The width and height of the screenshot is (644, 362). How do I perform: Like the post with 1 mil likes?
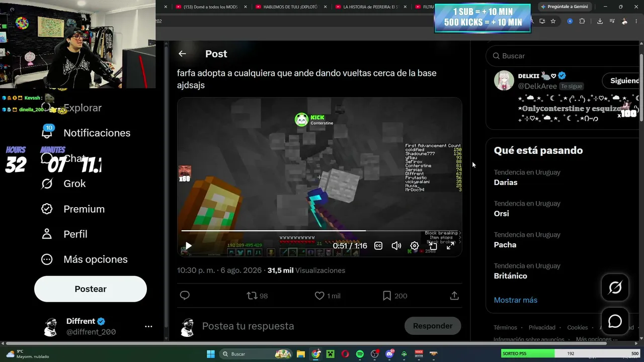click(327, 296)
